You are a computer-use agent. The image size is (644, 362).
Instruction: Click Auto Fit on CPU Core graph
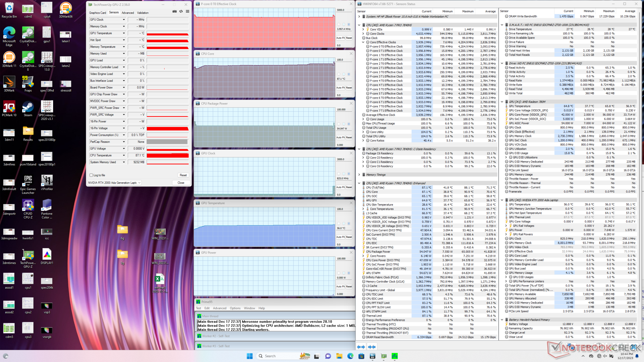340,88
